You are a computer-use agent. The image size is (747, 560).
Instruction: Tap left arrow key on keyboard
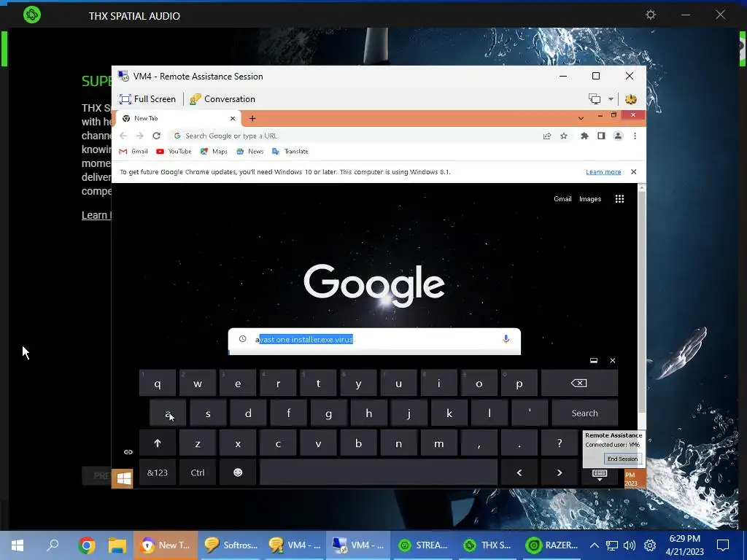point(519,472)
